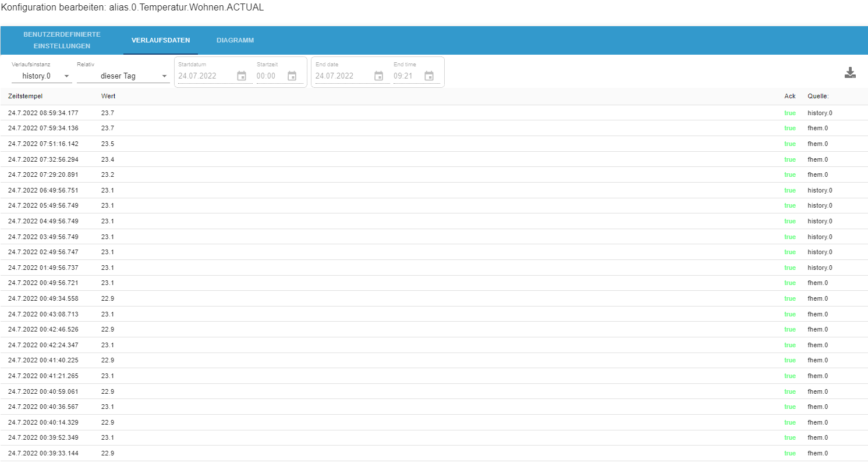Select row with timestamp 07:51:16.142
Screen dimensions: 868x463
point(434,144)
